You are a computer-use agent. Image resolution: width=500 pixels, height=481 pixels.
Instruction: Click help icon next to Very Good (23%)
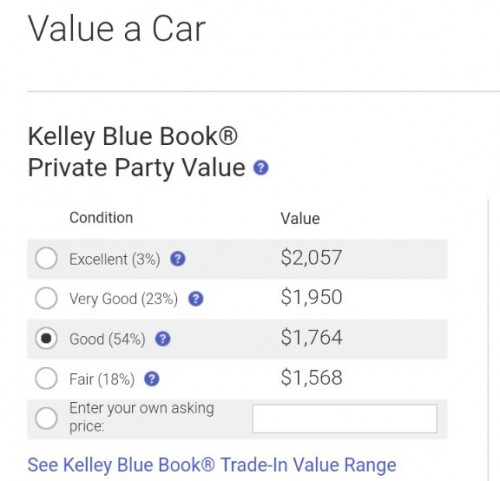point(196,299)
